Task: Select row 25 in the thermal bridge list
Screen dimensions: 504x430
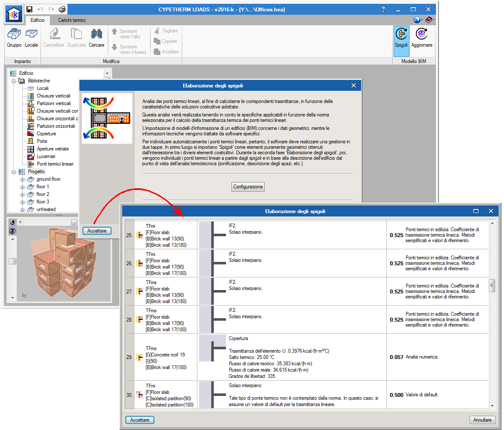Action: [x=307, y=235]
